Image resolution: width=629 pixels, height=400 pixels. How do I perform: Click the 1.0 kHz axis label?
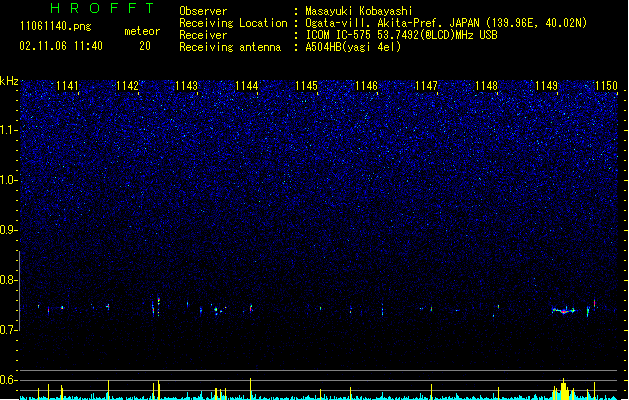9,180
